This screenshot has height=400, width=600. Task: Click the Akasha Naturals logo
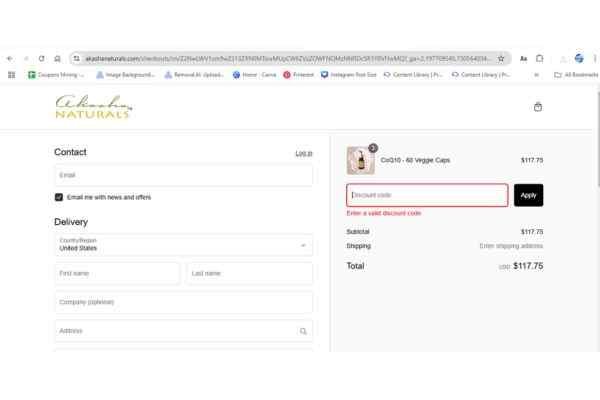pos(93,106)
